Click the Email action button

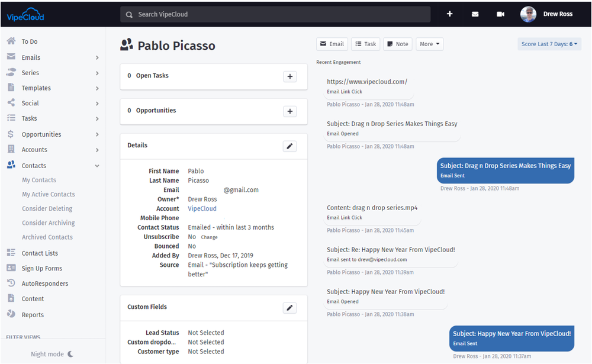coord(332,44)
